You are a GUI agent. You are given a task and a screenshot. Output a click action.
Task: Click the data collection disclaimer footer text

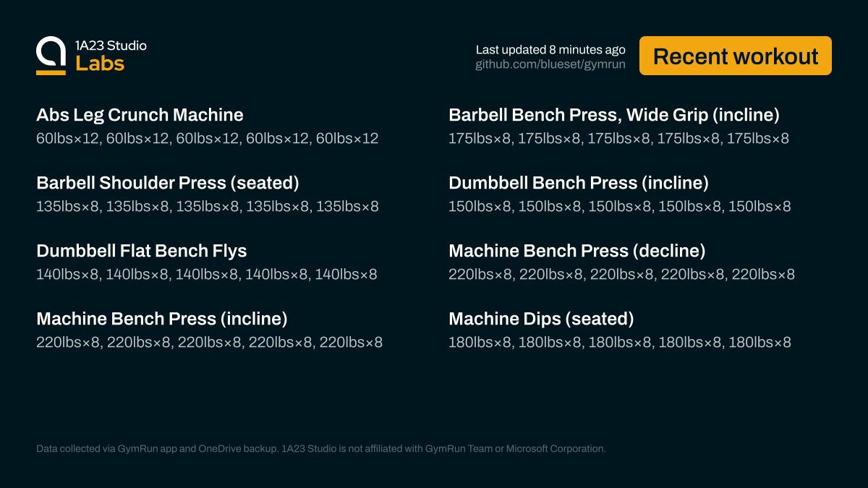click(x=320, y=449)
